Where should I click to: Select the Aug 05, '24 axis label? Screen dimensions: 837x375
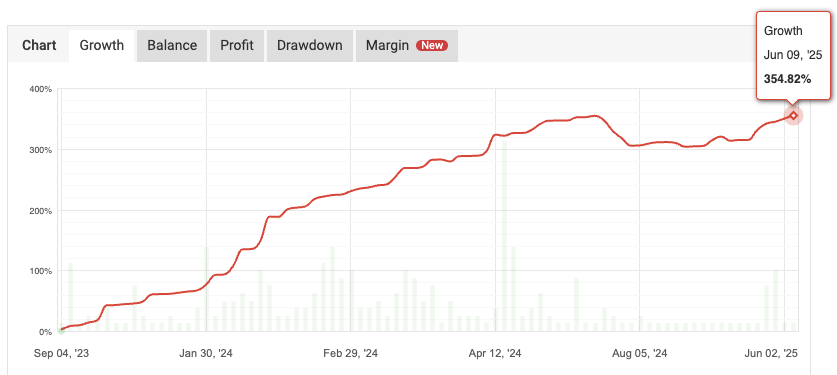click(639, 353)
